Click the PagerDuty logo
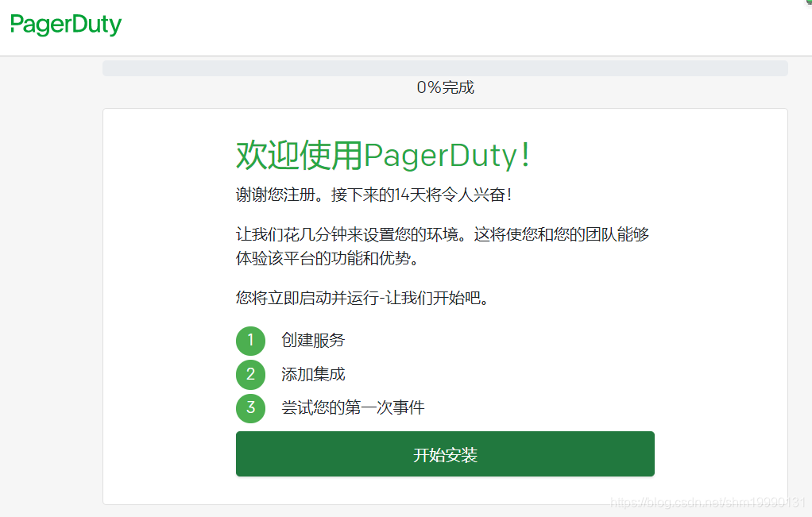This screenshot has width=812, height=517. 66,25
